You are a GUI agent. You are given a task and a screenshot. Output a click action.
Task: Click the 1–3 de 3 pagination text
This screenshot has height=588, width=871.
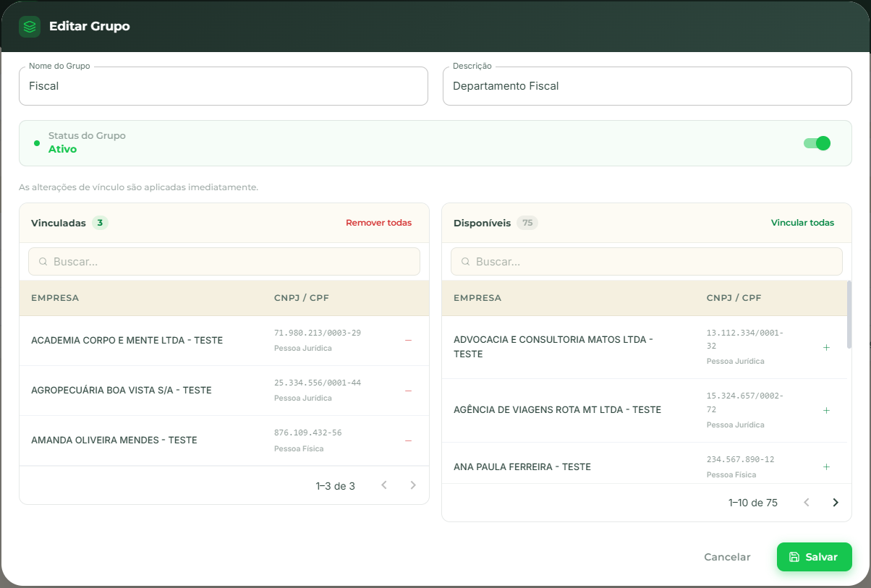[336, 486]
